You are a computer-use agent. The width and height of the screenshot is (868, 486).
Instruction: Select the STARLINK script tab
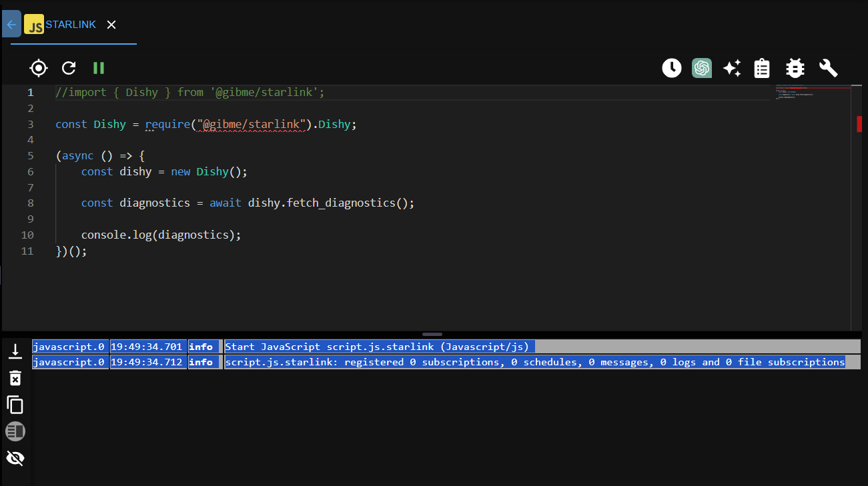[71, 25]
